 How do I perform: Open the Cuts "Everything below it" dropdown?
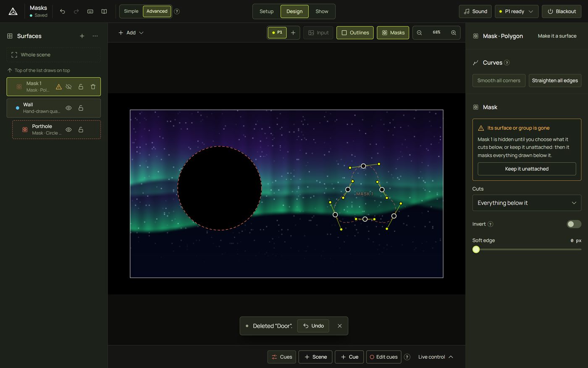pos(527,203)
